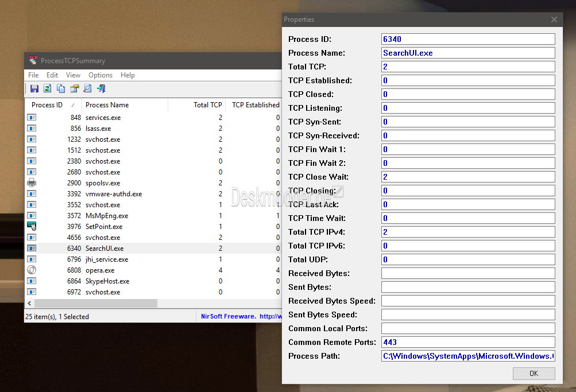Click the Save Selected Items toolbar icon
This screenshot has width=576, height=392.
pos(34,88)
